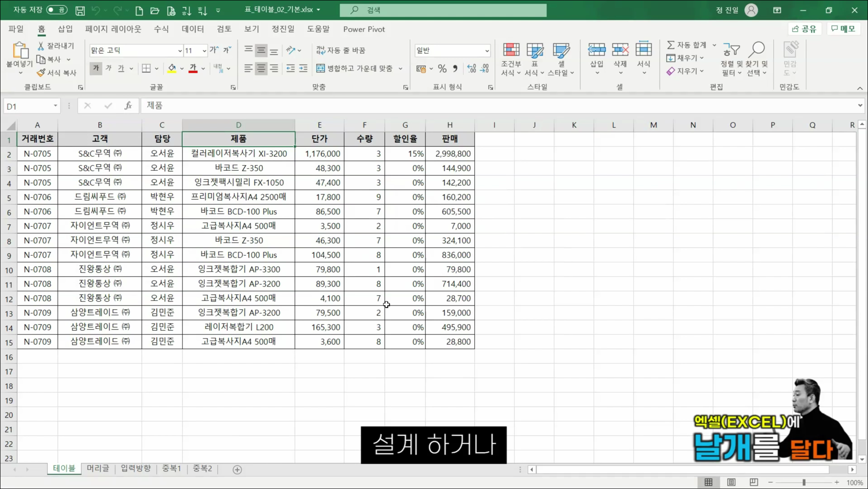
Task: Select the 중복1 sheet tab
Action: pyautogui.click(x=172, y=469)
